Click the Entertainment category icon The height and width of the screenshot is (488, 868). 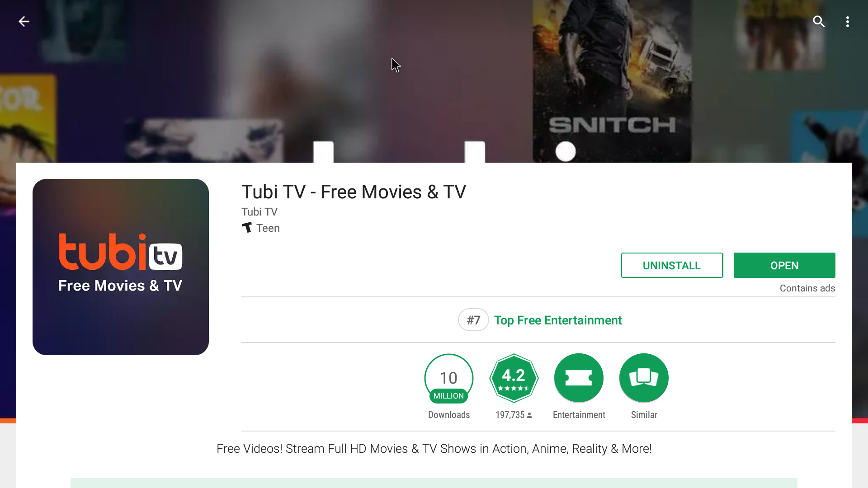coord(579,378)
